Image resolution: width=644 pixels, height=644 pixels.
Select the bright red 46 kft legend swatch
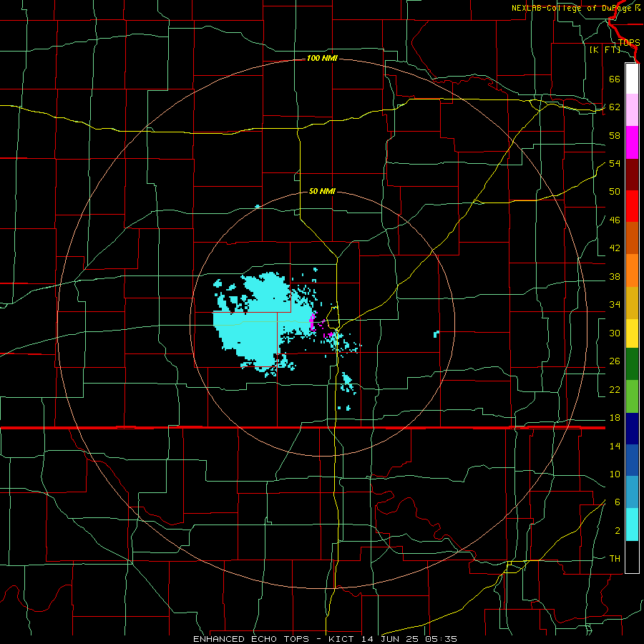tap(632, 206)
